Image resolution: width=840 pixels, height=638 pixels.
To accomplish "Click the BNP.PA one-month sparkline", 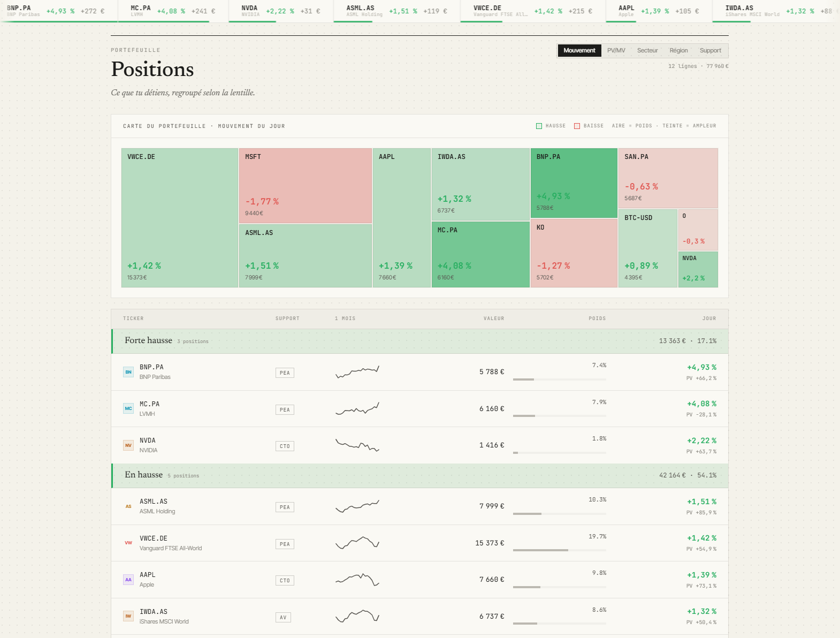I will (x=357, y=372).
